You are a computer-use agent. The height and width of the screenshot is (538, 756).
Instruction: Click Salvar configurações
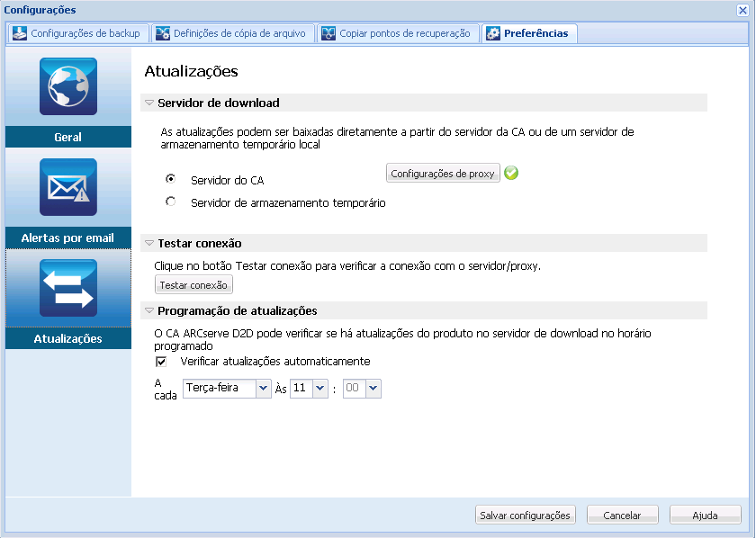pos(525,515)
